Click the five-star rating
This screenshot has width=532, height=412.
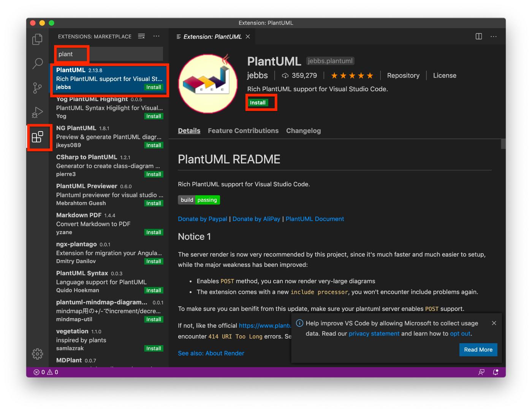tap(352, 76)
